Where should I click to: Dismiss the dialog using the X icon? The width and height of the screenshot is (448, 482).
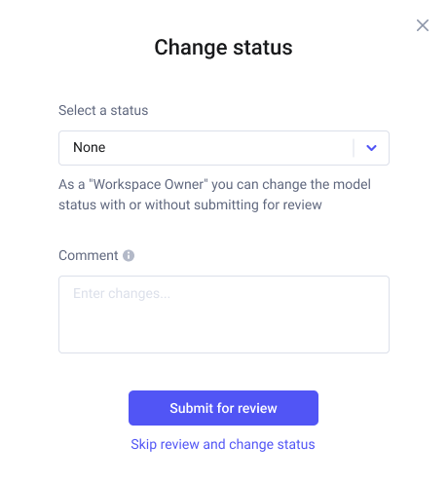(x=423, y=25)
